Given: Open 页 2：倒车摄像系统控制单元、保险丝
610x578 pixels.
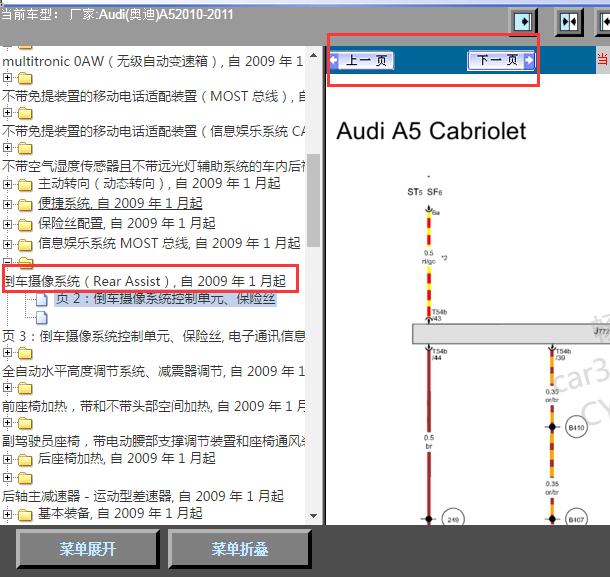Looking at the screenshot, I should (166, 299).
